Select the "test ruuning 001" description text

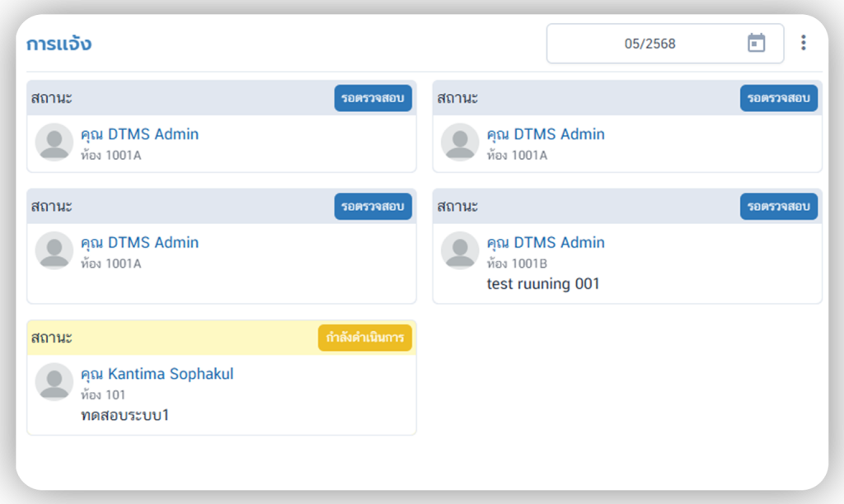tap(543, 284)
